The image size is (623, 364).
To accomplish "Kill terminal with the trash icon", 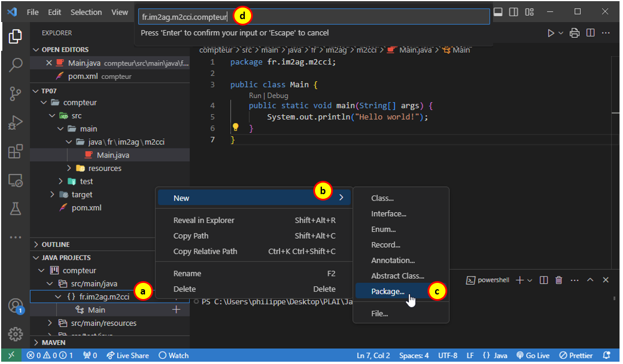I will [x=559, y=280].
